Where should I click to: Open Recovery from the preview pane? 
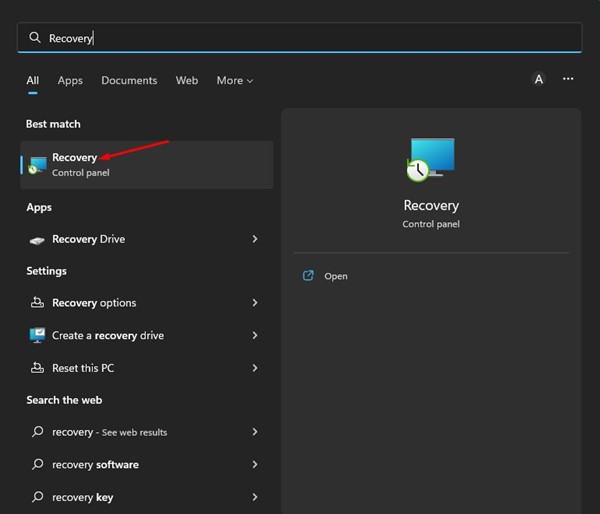[336, 276]
